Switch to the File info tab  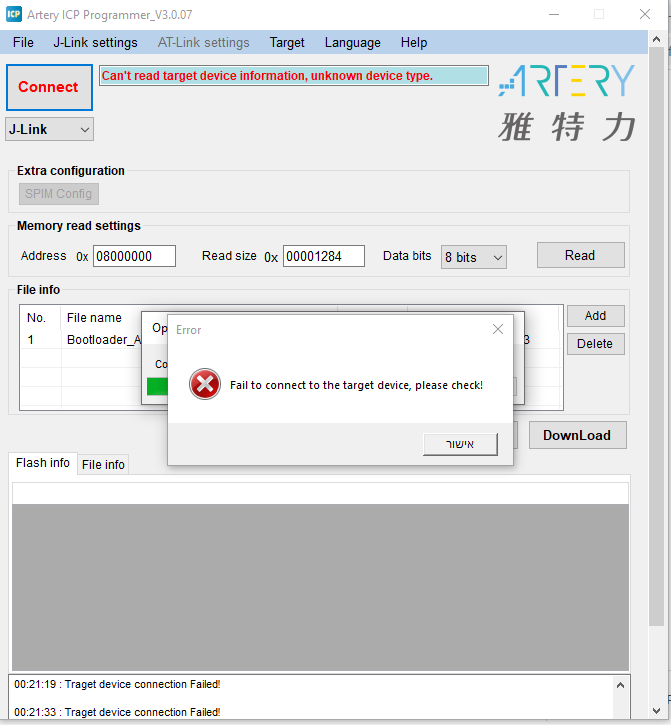pos(103,464)
